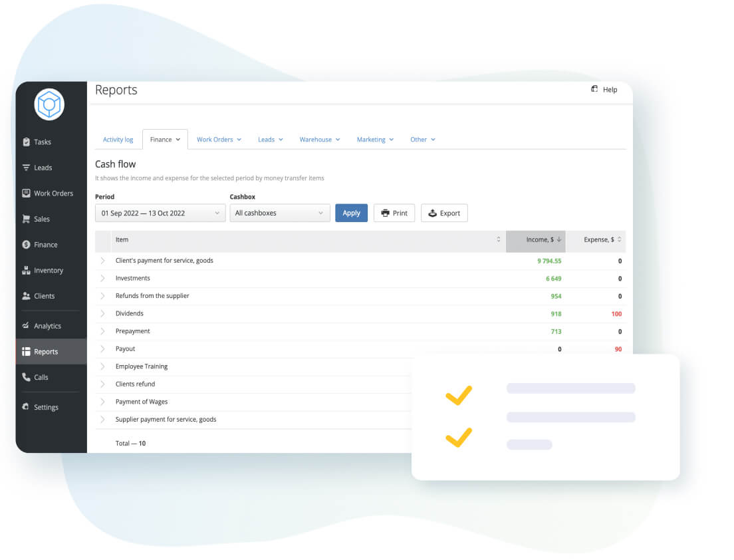The width and height of the screenshot is (734, 560).
Task: Expand the Investments row
Action: tap(102, 278)
